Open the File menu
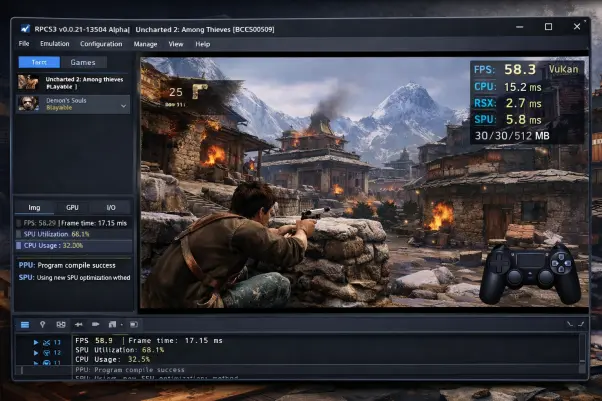602x401 pixels. pyautogui.click(x=24, y=44)
